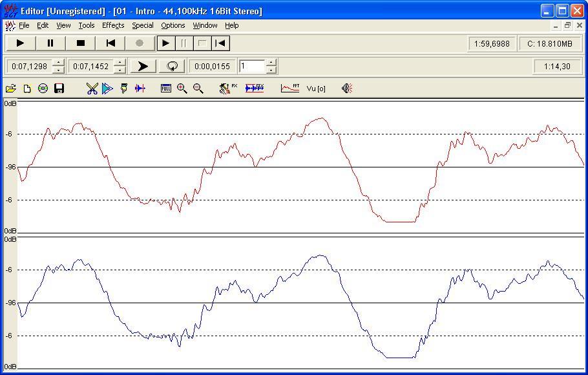The image size is (588, 375).
Task: Open the Effects menu
Action: [x=113, y=25]
